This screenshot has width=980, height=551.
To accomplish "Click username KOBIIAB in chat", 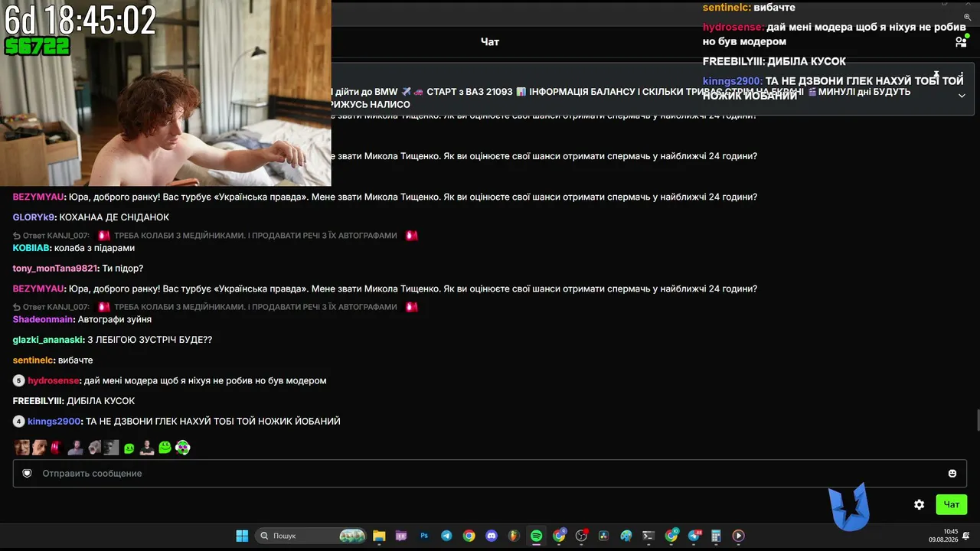I will (x=31, y=248).
